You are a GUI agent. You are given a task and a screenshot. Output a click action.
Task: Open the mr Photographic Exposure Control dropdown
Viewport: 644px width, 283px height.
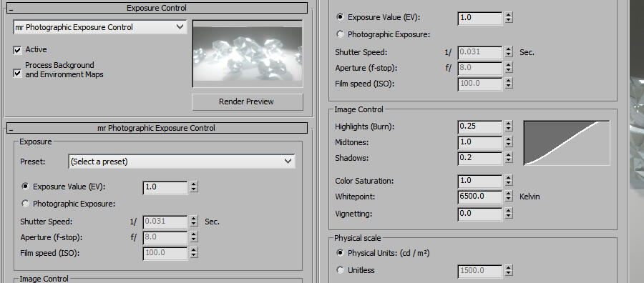99,27
